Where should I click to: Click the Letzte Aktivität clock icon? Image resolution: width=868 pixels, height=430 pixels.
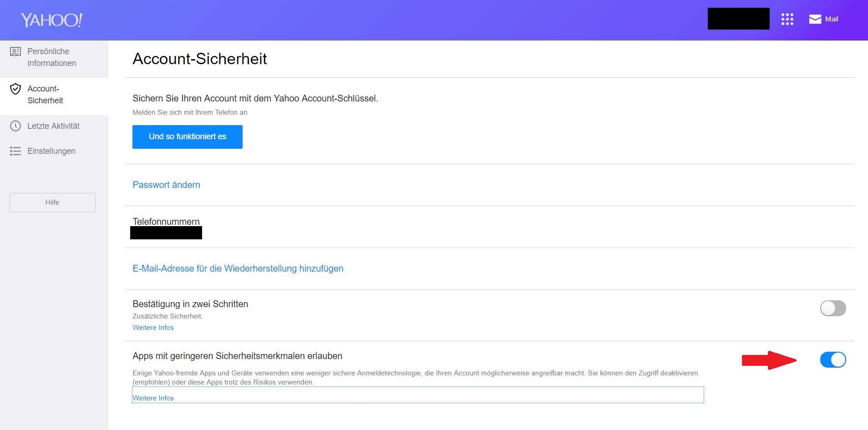tap(15, 126)
